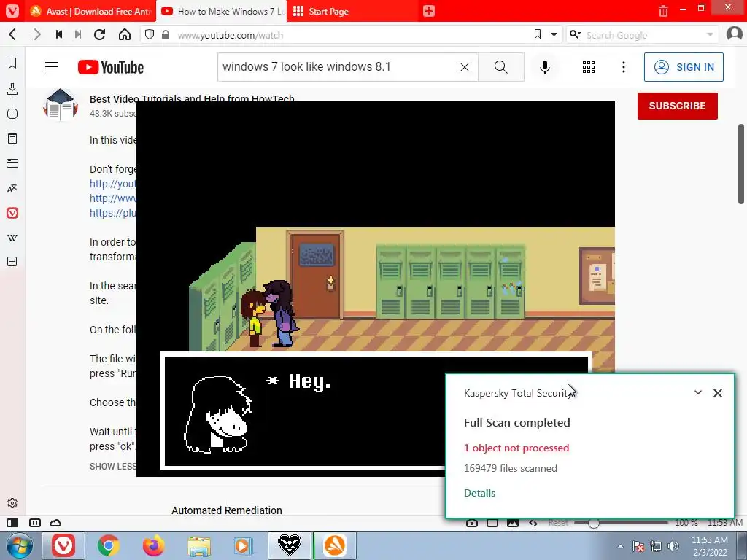Viewport: 747px width, 560px height.
Task: Open the Window side panel
Action: point(12,163)
